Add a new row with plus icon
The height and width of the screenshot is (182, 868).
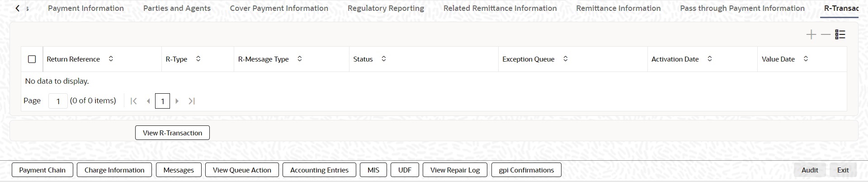(x=811, y=34)
